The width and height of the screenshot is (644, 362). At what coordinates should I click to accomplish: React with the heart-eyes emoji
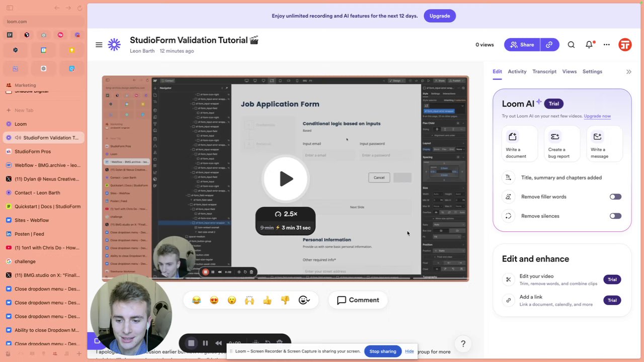214,300
